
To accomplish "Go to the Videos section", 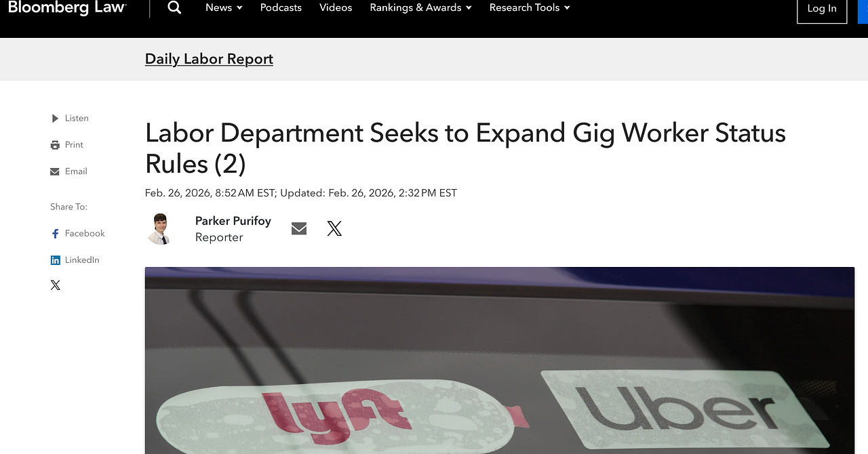I will click(x=336, y=7).
